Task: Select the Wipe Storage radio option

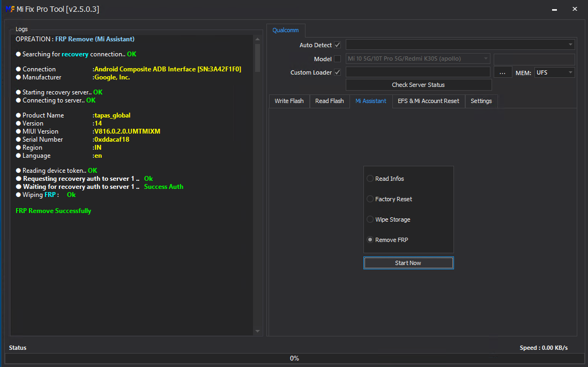Action: [370, 219]
